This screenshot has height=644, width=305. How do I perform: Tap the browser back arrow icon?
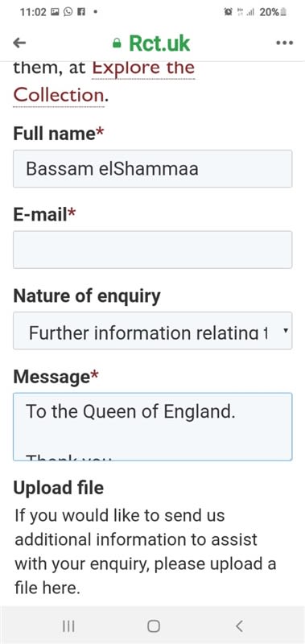[19, 43]
